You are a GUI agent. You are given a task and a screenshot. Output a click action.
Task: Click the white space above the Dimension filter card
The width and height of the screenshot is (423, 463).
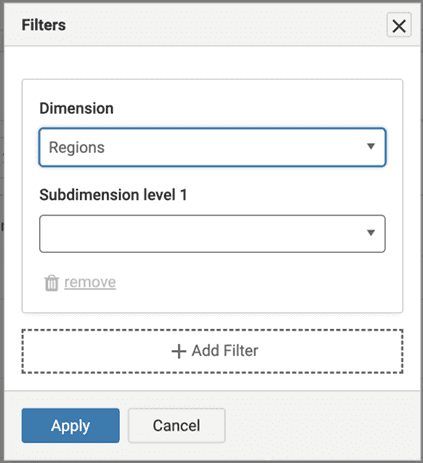tap(212, 63)
